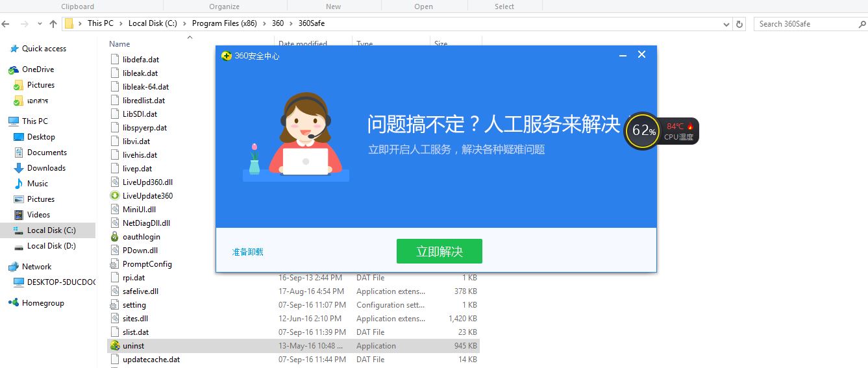868x368 pixels.
Task: Select 360 in address breadcrumb
Action: (278, 23)
